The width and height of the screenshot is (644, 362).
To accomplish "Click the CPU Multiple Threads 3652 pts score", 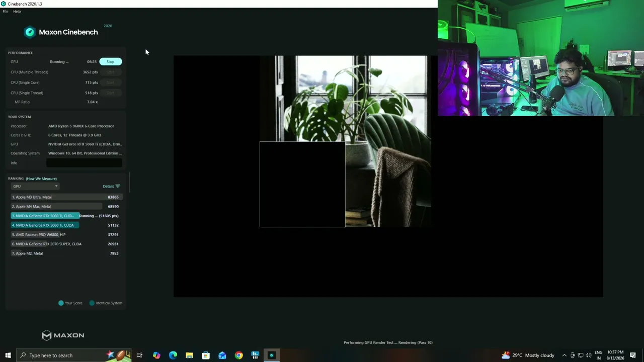I will click(x=91, y=72).
